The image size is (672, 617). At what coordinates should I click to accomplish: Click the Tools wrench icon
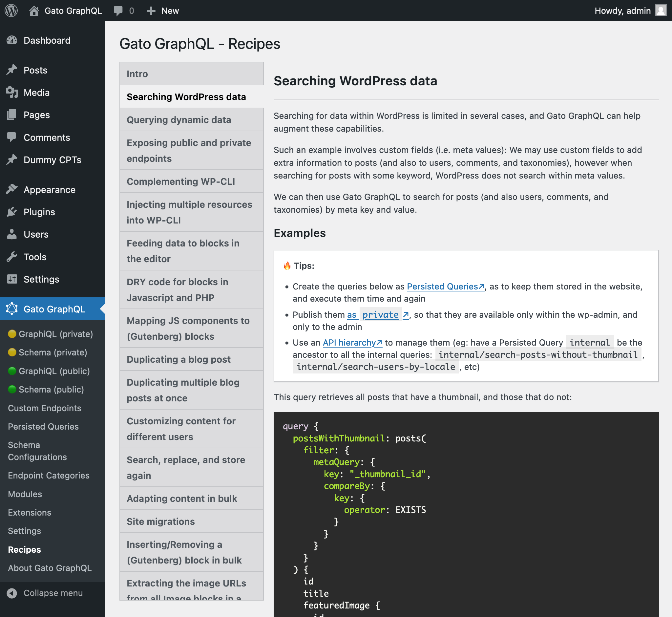tap(12, 257)
